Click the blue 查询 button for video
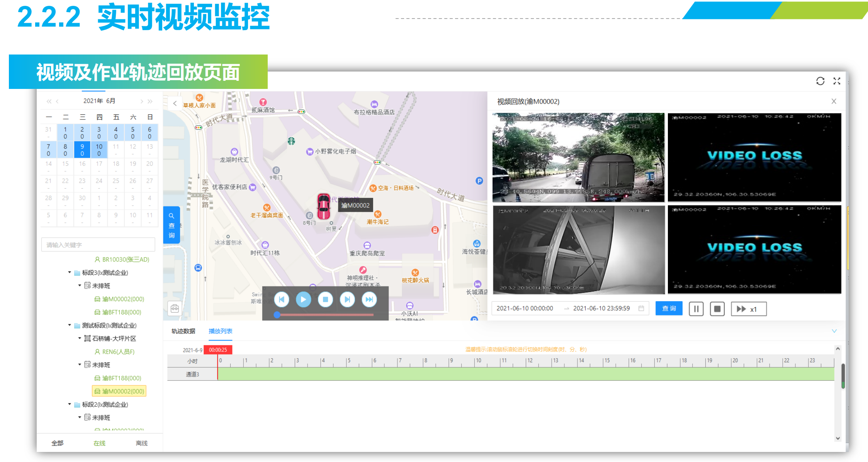The image size is (868, 462). pos(669,308)
